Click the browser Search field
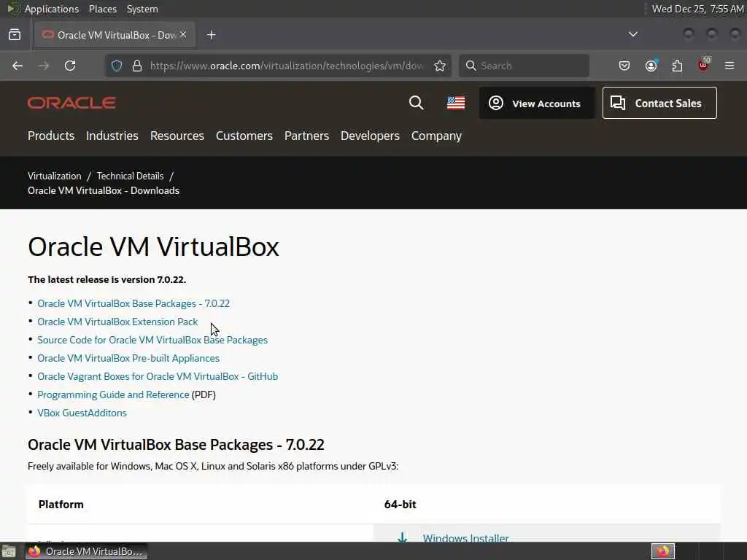This screenshot has height=560, width=747. coord(524,66)
